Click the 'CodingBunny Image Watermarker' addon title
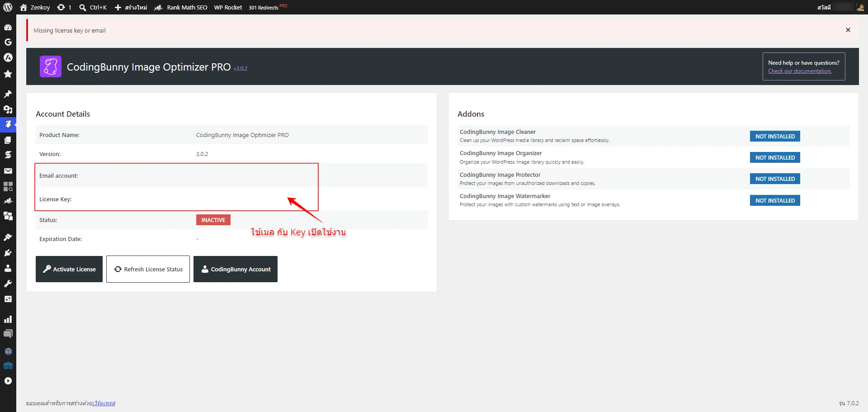Viewport: 868px width, 412px height. (505, 196)
